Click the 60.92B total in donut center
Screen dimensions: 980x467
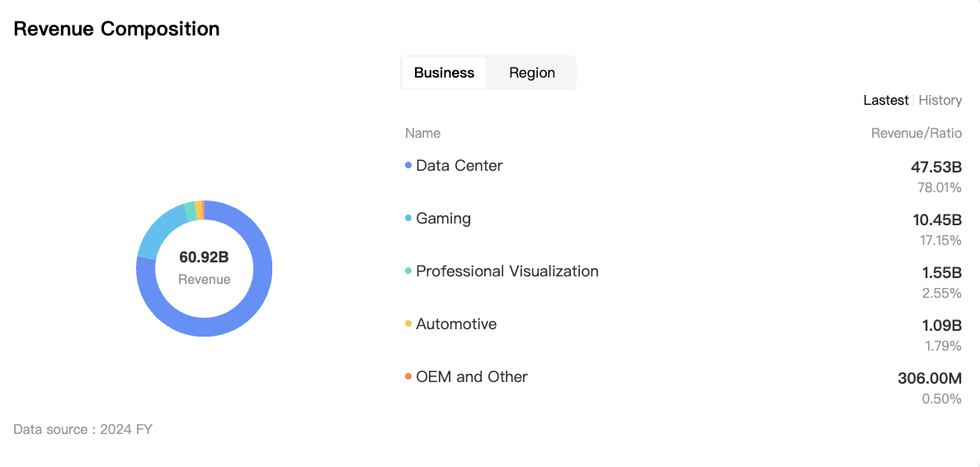tap(204, 257)
